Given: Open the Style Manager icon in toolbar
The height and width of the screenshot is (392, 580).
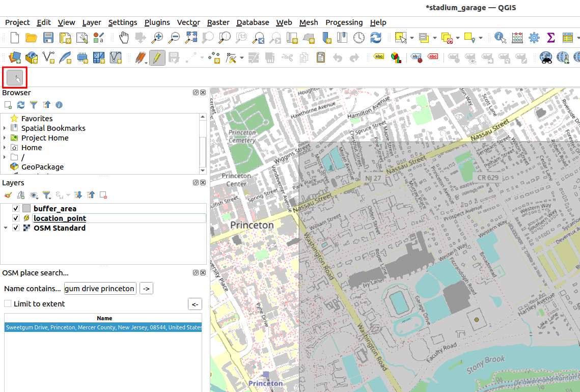Looking at the screenshot, I should 99,38.
